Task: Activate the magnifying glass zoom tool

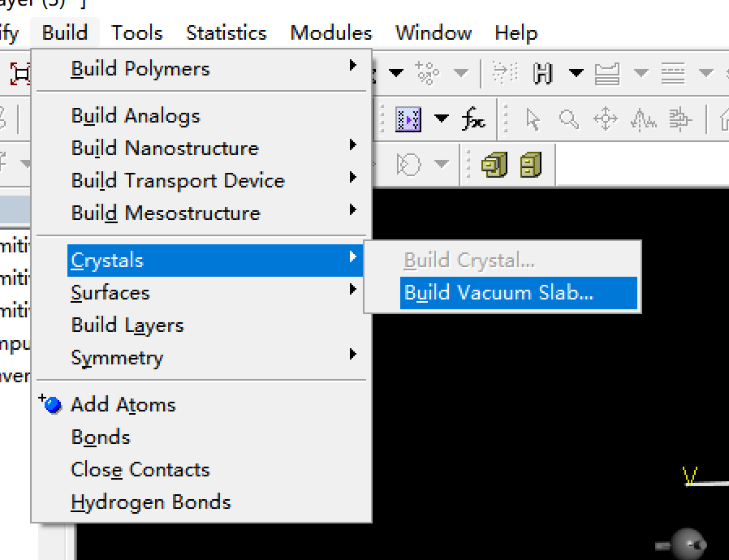Action: (570, 119)
